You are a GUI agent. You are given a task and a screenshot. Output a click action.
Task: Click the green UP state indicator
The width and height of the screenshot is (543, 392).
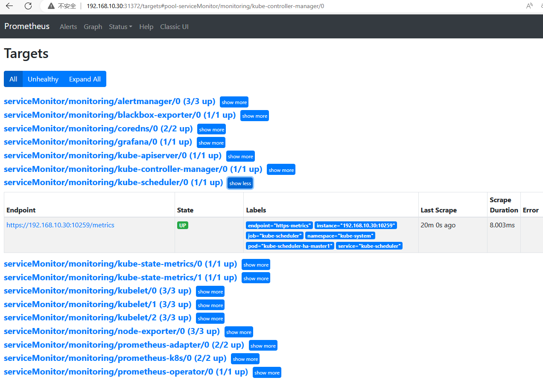(183, 225)
